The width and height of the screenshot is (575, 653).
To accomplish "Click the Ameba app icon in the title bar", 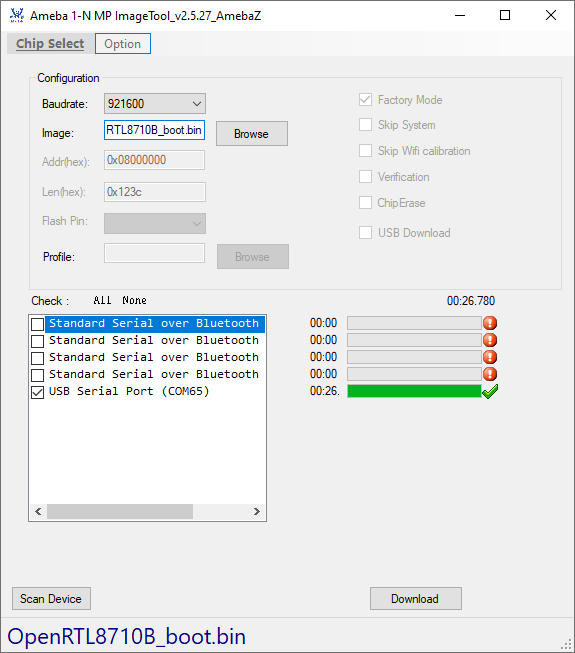I will pyautogui.click(x=17, y=15).
